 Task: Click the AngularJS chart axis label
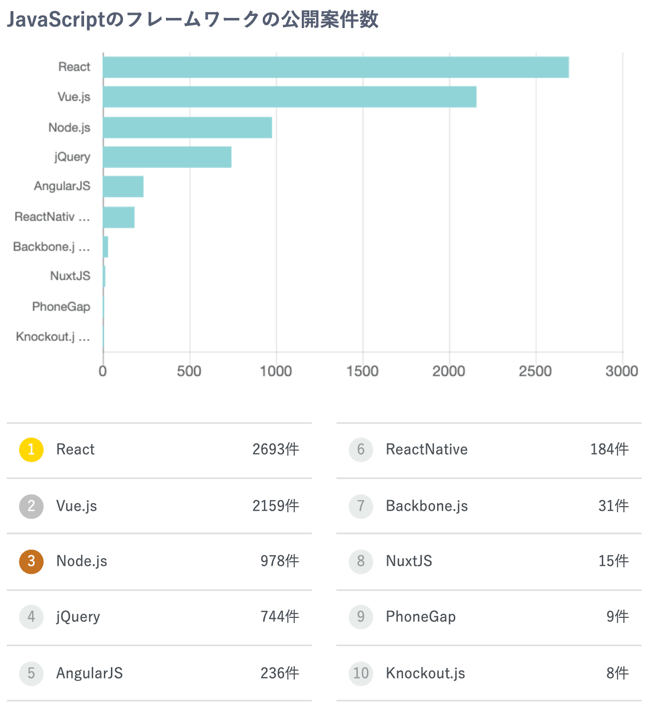[x=62, y=187]
